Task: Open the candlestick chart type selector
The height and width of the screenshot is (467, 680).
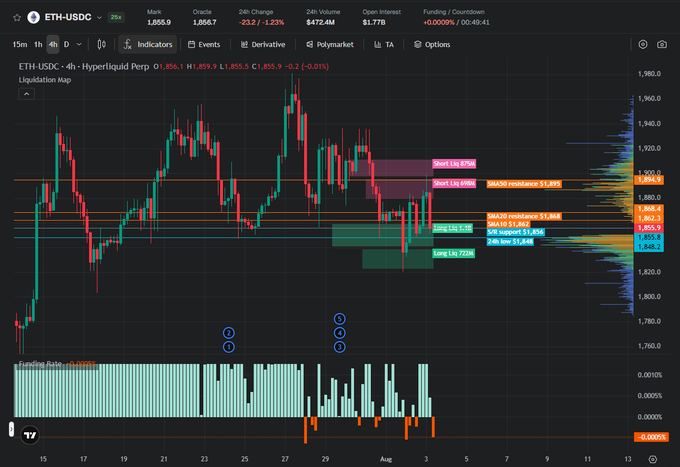Action: (x=101, y=45)
